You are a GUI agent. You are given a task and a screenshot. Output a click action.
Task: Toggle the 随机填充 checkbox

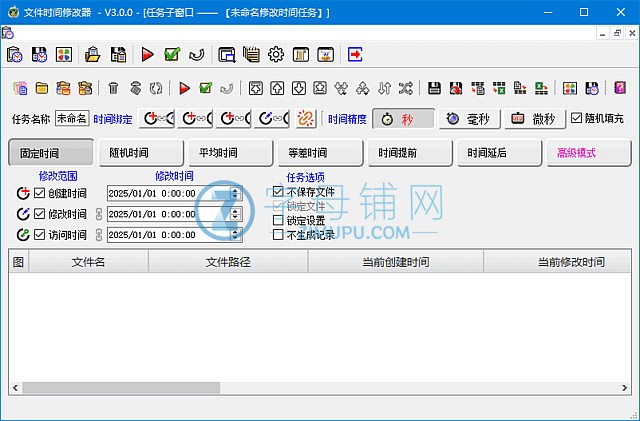pyautogui.click(x=577, y=118)
